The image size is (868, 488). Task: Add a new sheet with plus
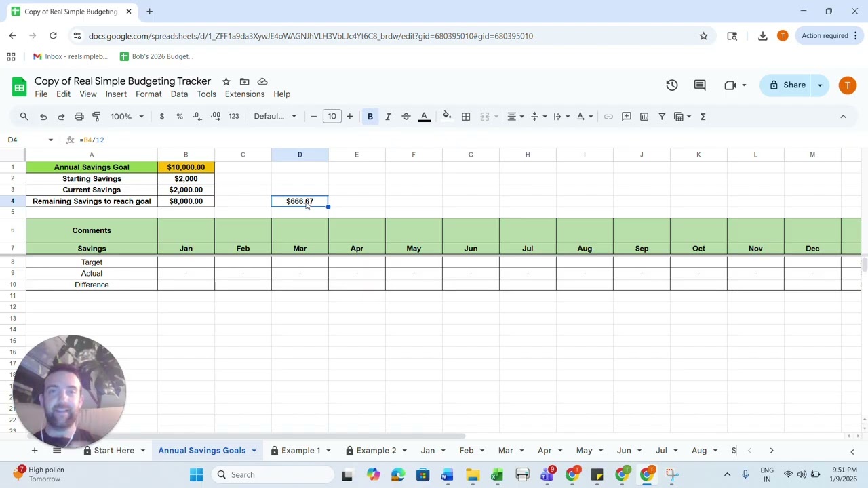tap(34, 451)
